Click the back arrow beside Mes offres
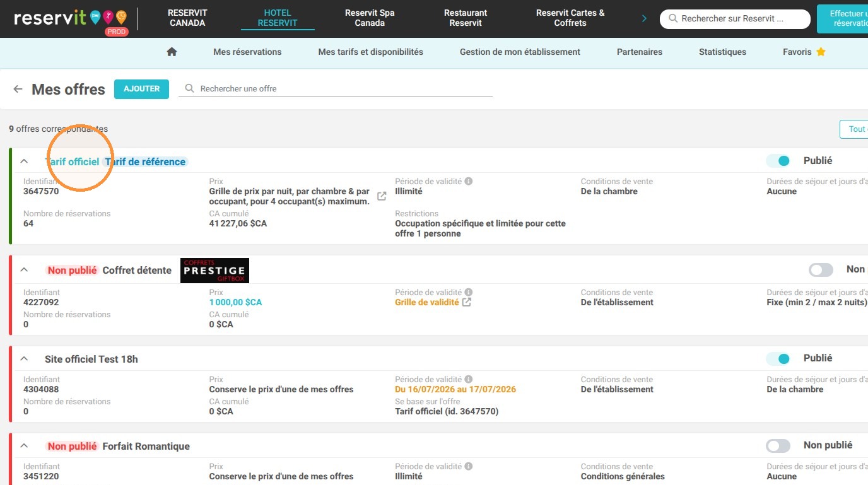The image size is (868, 485). pyautogui.click(x=18, y=89)
